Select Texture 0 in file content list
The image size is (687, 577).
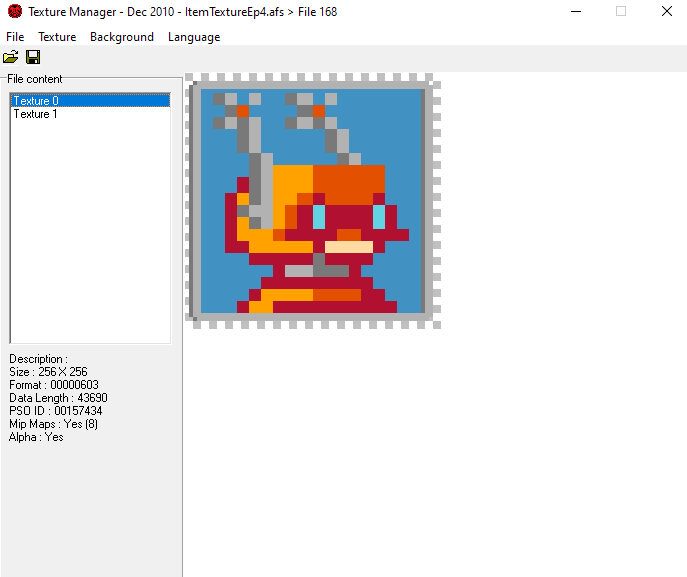point(90,100)
